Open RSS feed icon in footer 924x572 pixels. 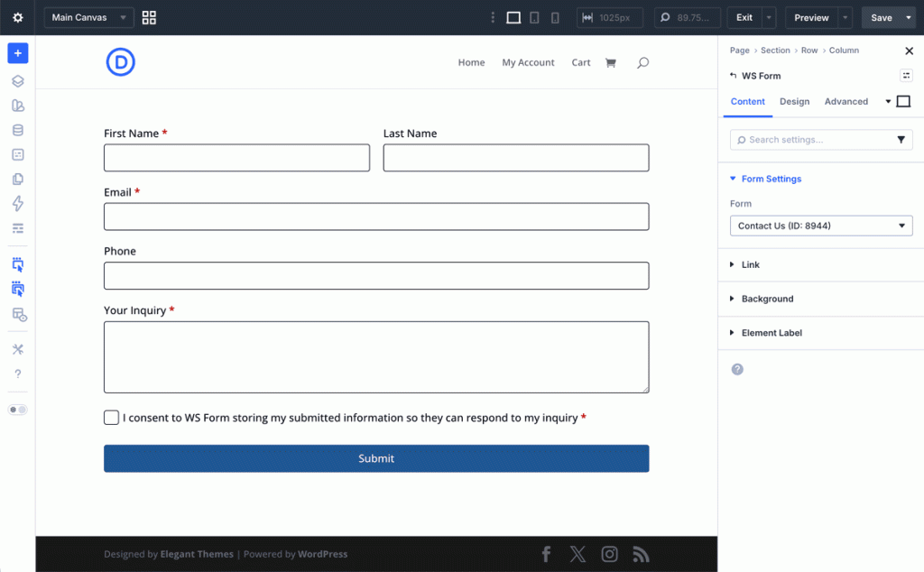coord(642,554)
